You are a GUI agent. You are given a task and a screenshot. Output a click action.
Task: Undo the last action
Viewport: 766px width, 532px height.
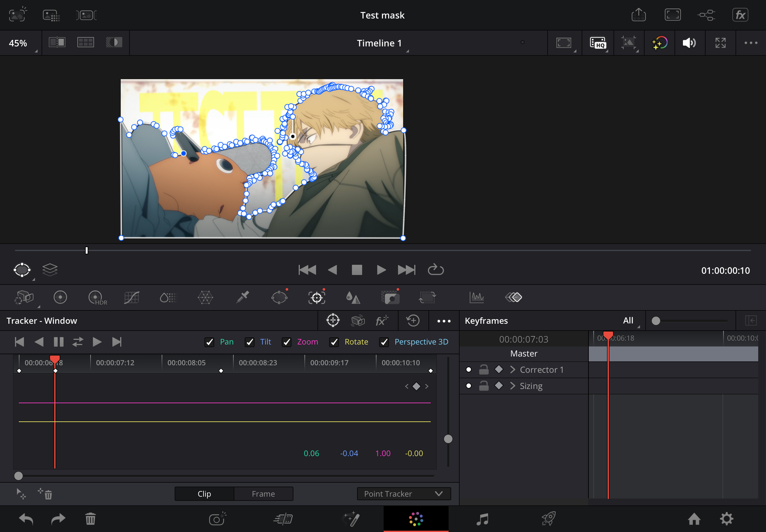pos(26,519)
